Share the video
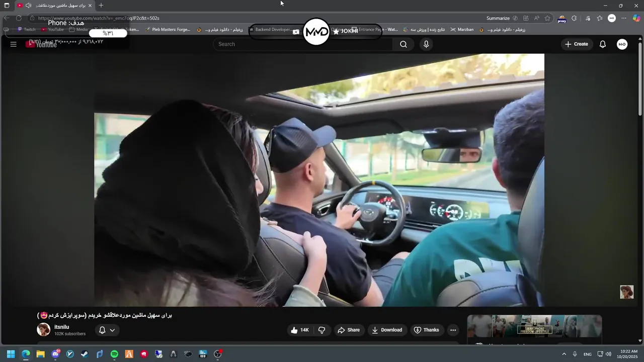Image resolution: width=644 pixels, height=362 pixels. pyautogui.click(x=349, y=330)
